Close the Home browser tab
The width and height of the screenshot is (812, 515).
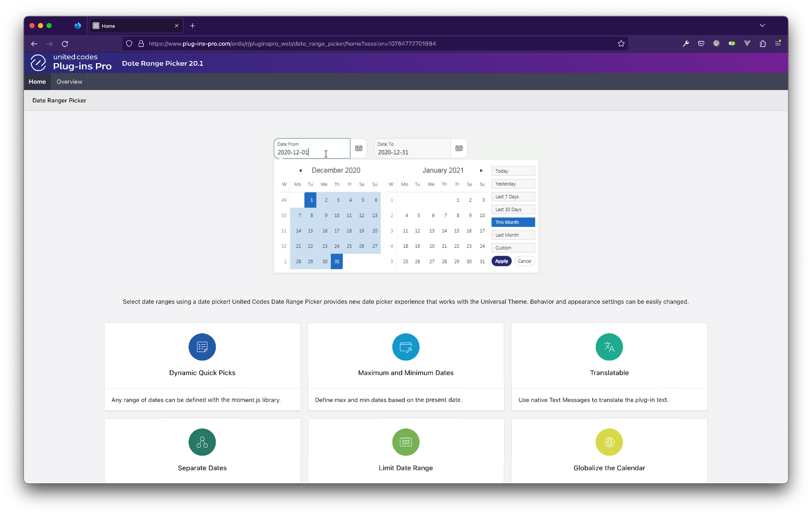point(177,26)
